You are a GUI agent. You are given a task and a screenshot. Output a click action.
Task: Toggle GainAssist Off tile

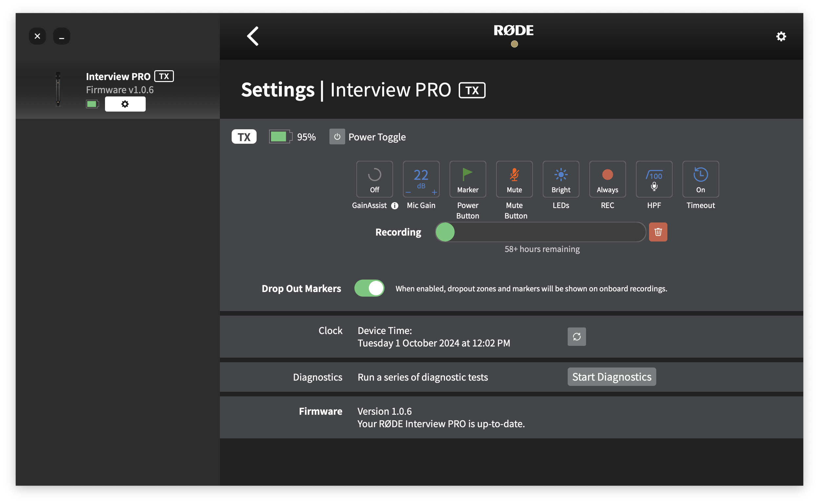pyautogui.click(x=374, y=179)
